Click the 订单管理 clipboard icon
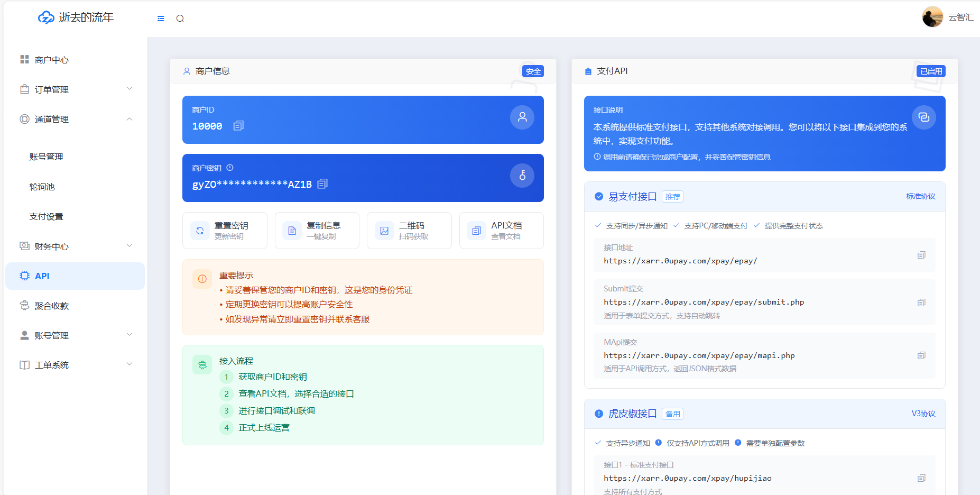The height and width of the screenshot is (495, 980). [x=24, y=89]
